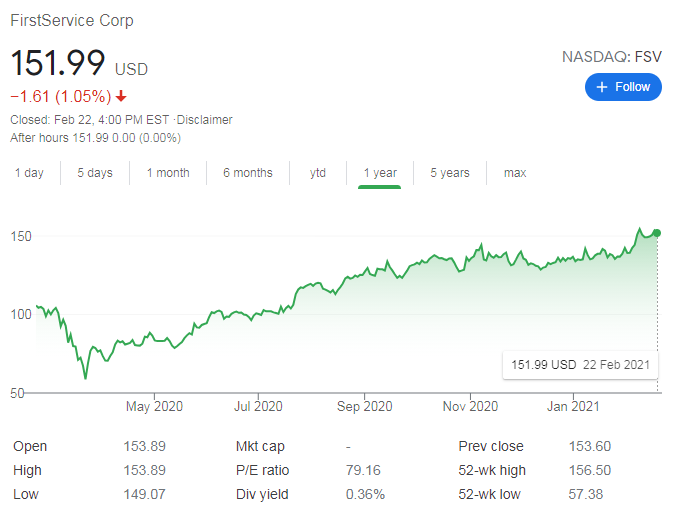Click the P/E ratio label
673x519 pixels.
262,470
